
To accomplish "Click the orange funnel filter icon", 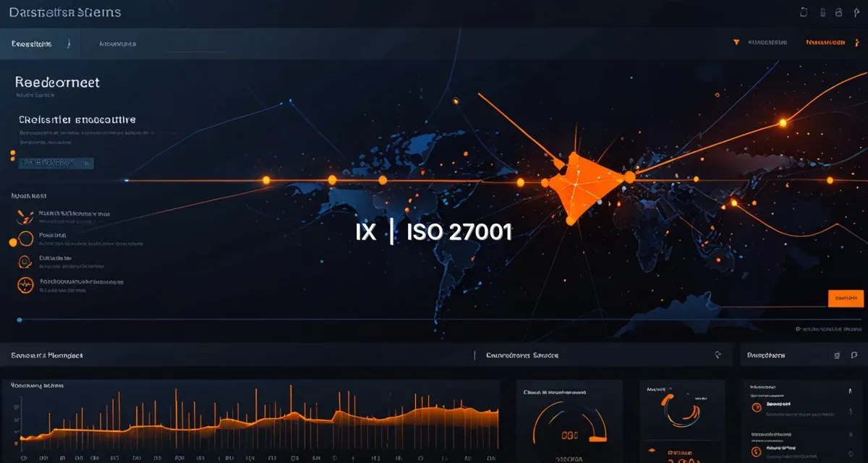I will click(x=736, y=43).
